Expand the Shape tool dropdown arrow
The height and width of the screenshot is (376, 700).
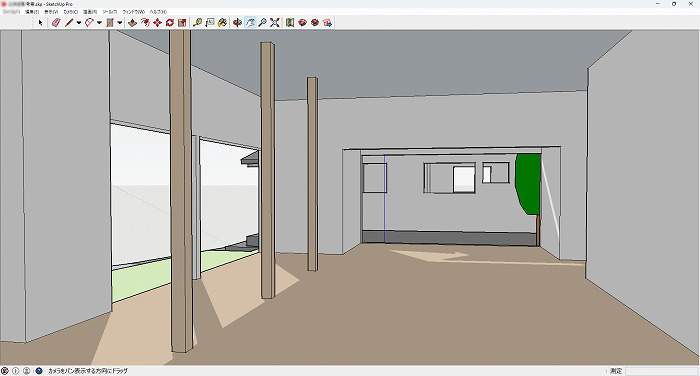(x=120, y=22)
